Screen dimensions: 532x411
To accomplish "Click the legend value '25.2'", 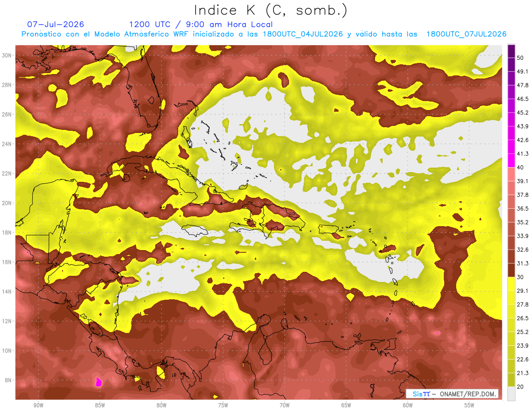I will [522, 332].
